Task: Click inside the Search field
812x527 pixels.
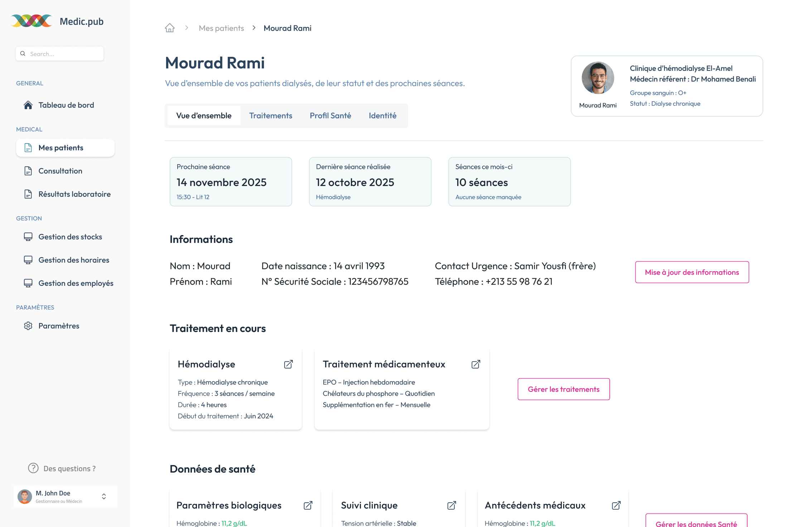Action: pos(60,54)
